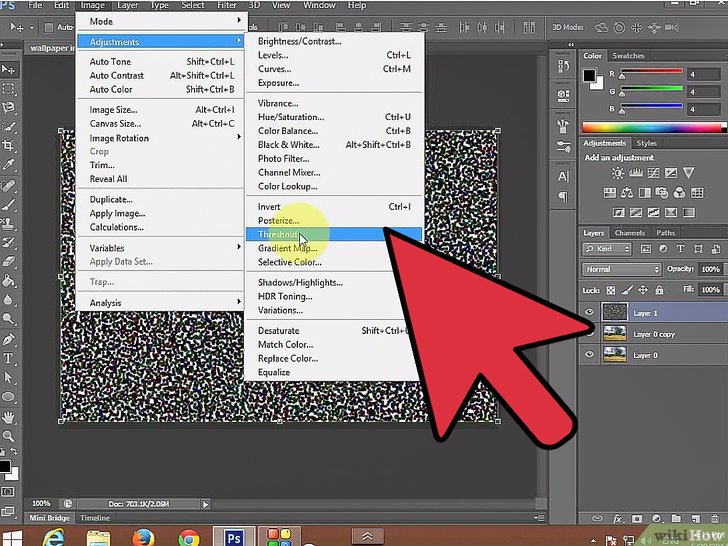This screenshot has width=728, height=546.
Task: Choose Image Size menu entry
Action: pyautogui.click(x=160, y=110)
